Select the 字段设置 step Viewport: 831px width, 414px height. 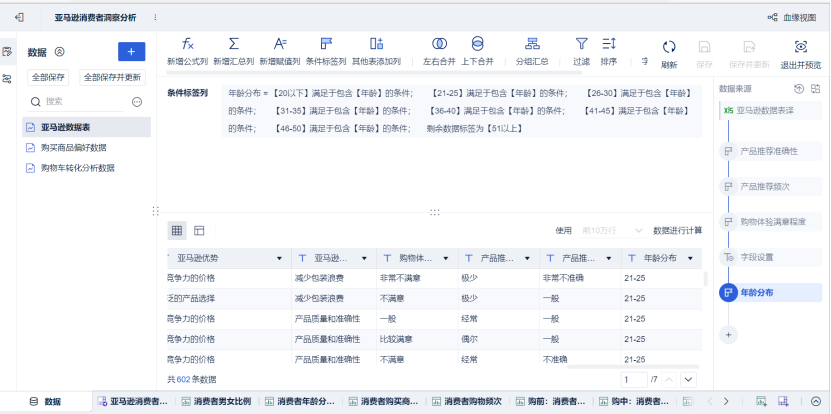771,257
